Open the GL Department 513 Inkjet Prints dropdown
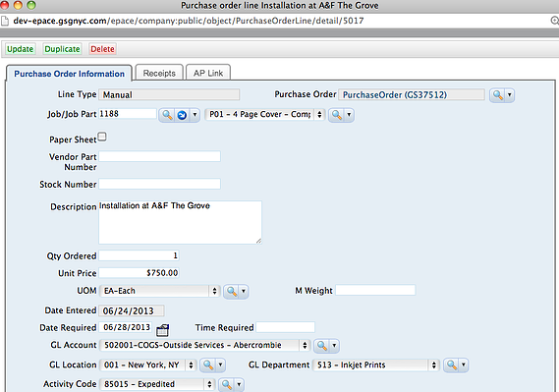The image size is (559, 392). (375, 364)
